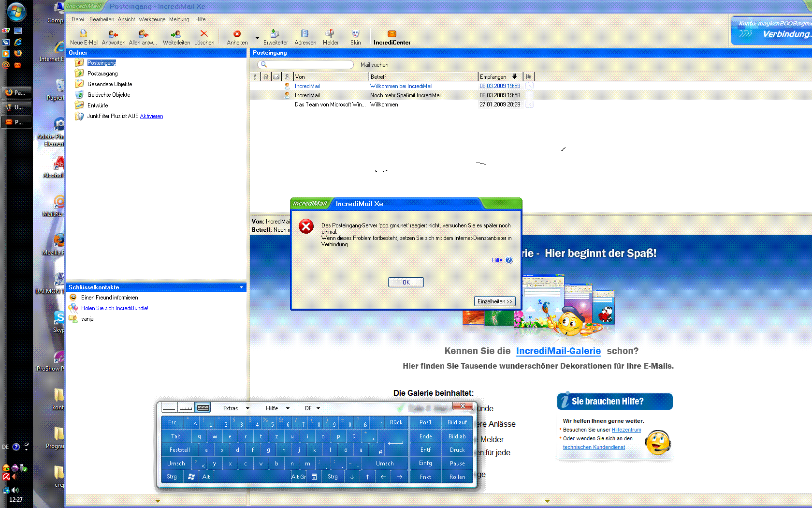Switch to keyboard mode icon on input panel
The image size is (812, 508).
click(x=203, y=408)
